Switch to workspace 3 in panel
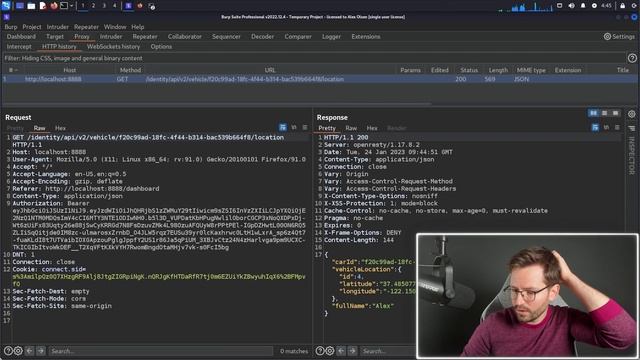 coord(104,6)
